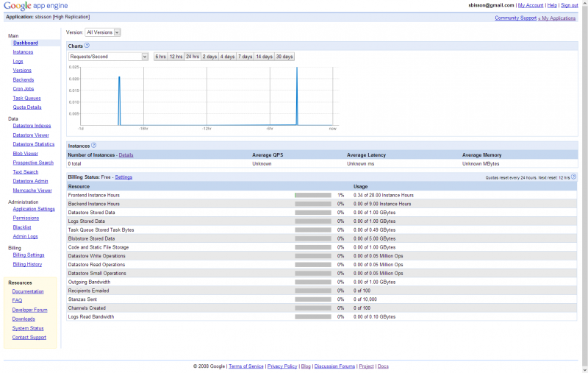Open Community Support link

tap(516, 18)
